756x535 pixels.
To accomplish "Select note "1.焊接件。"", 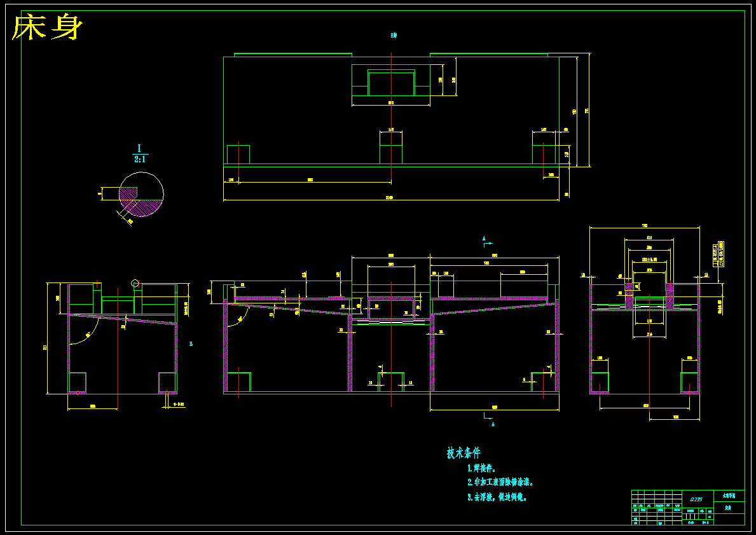I will pyautogui.click(x=481, y=468).
